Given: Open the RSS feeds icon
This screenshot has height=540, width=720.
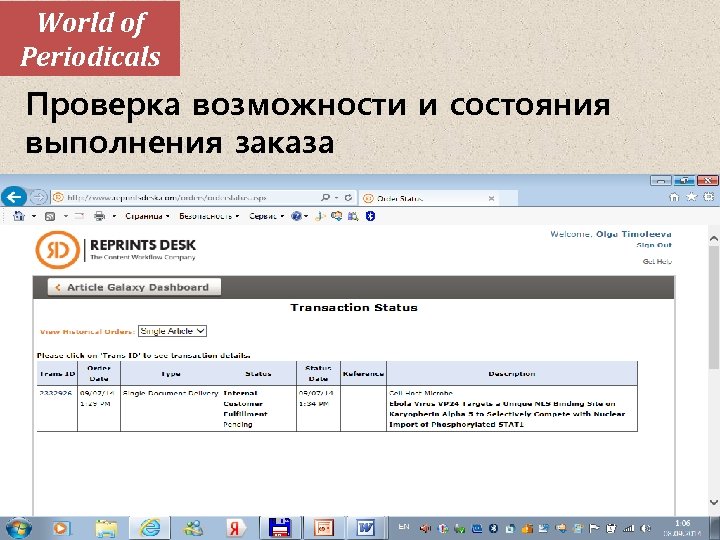Looking at the screenshot, I should point(50,216).
